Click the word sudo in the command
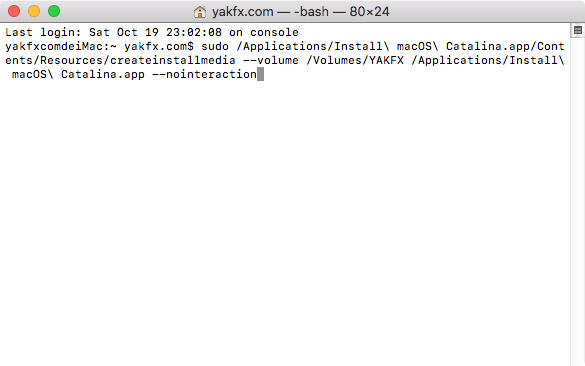The width and height of the screenshot is (585, 366). coord(215,46)
